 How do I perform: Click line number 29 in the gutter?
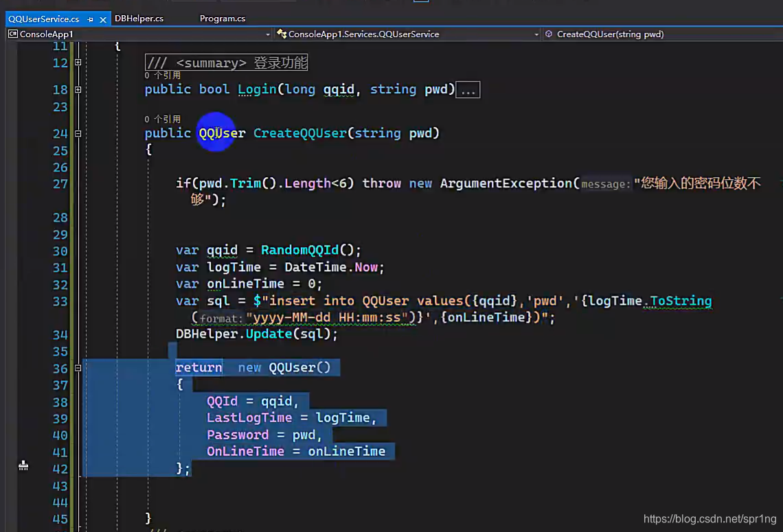pyautogui.click(x=60, y=235)
